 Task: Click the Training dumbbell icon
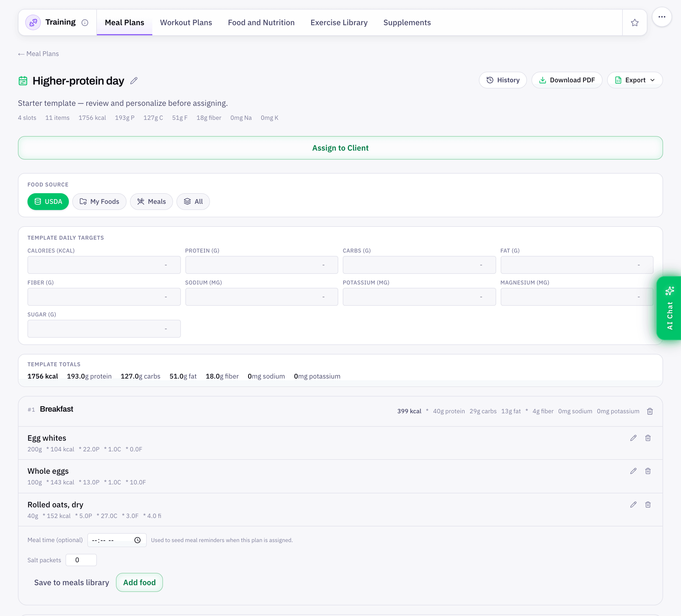[33, 23]
